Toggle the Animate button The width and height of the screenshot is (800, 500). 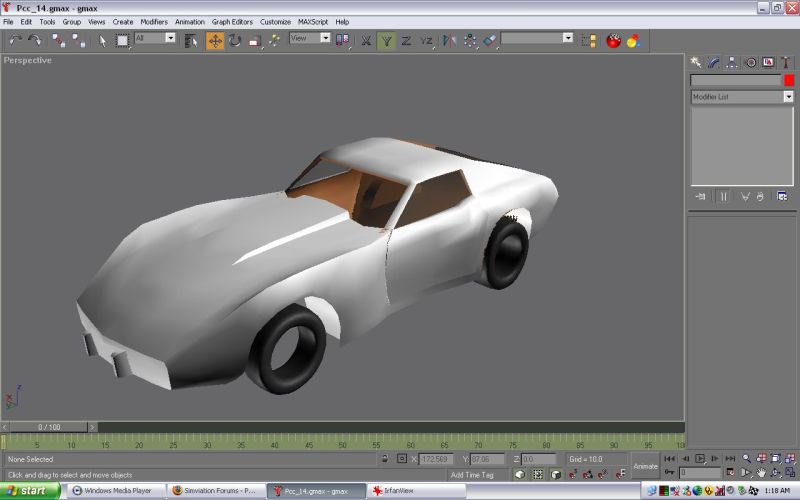(x=645, y=466)
